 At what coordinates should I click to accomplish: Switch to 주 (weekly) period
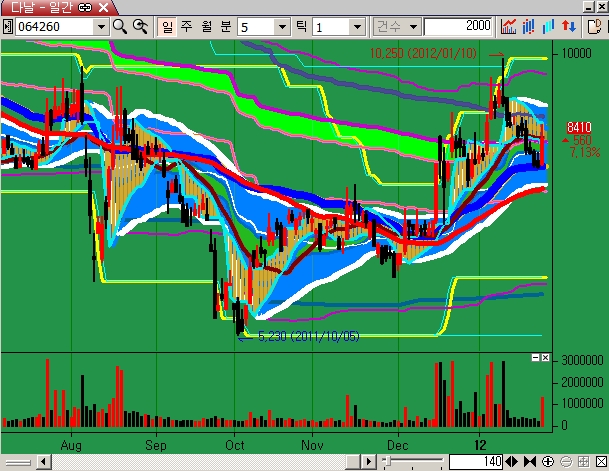point(184,26)
